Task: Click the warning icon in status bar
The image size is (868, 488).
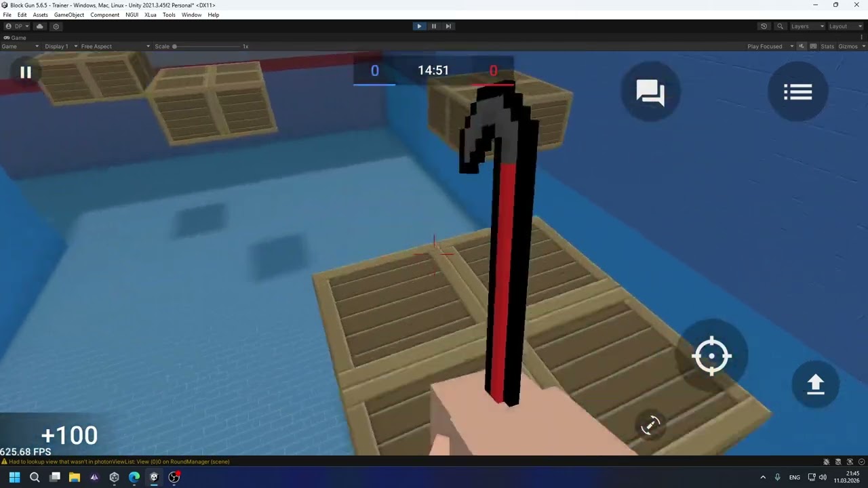Action: pos(4,462)
